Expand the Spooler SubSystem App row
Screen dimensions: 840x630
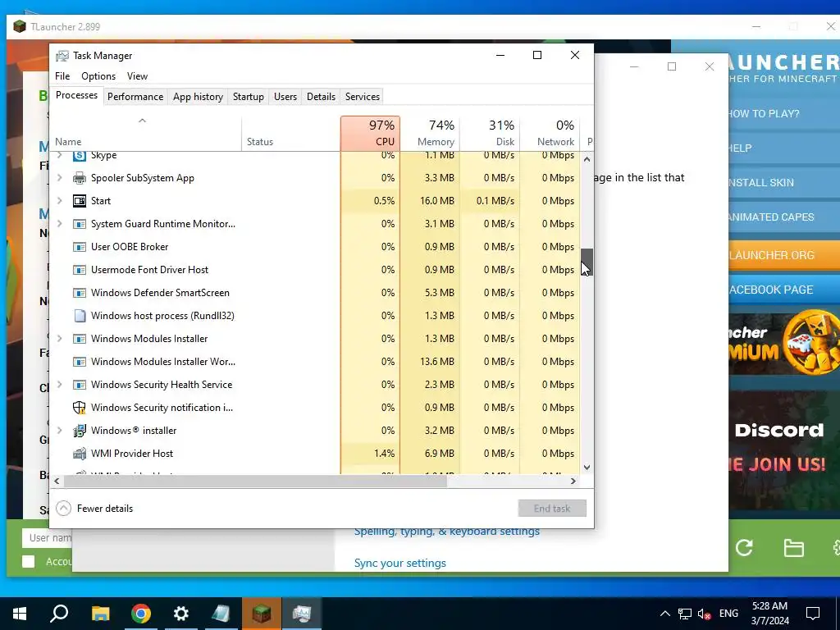[x=59, y=178]
